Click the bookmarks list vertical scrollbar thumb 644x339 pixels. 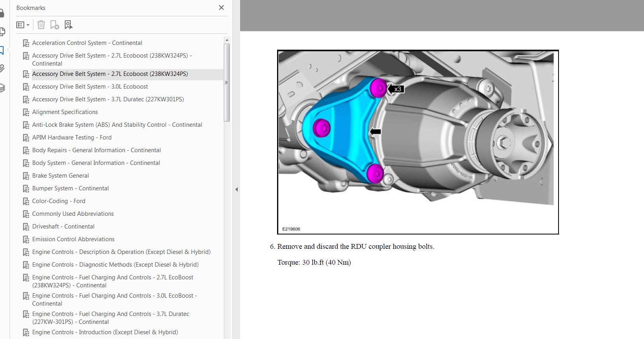227,83
